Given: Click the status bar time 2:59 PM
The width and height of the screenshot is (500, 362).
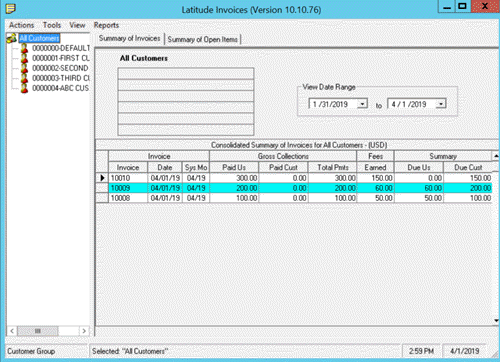Looking at the screenshot, I should 421,351.
